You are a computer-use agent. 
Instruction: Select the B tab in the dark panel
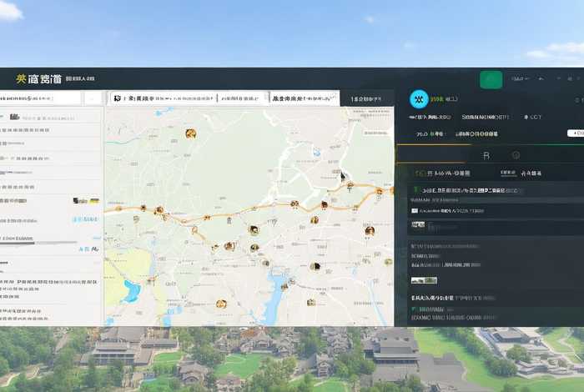[486, 155]
